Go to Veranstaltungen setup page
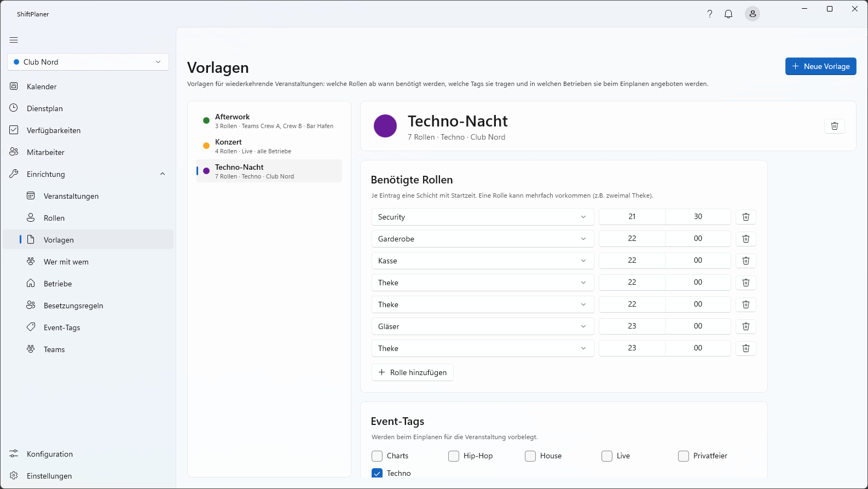The height and width of the screenshot is (489, 868). coord(88,196)
